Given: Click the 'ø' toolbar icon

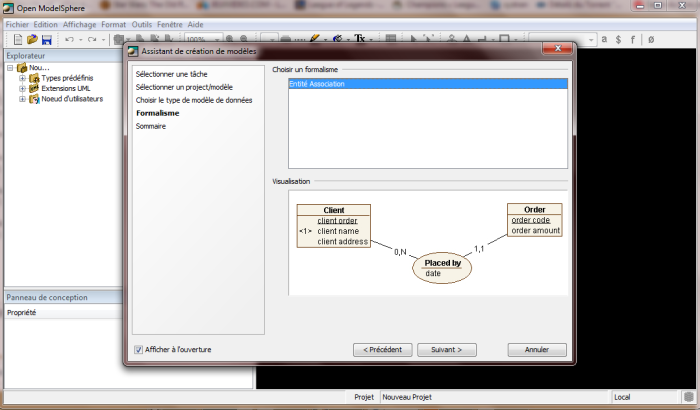Looking at the screenshot, I should [x=652, y=39].
